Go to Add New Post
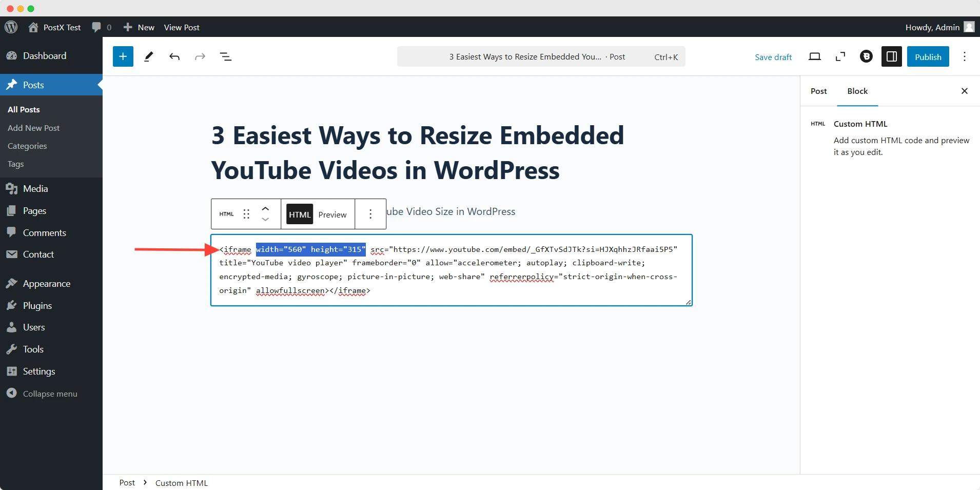The width and height of the screenshot is (980, 490). pos(34,128)
